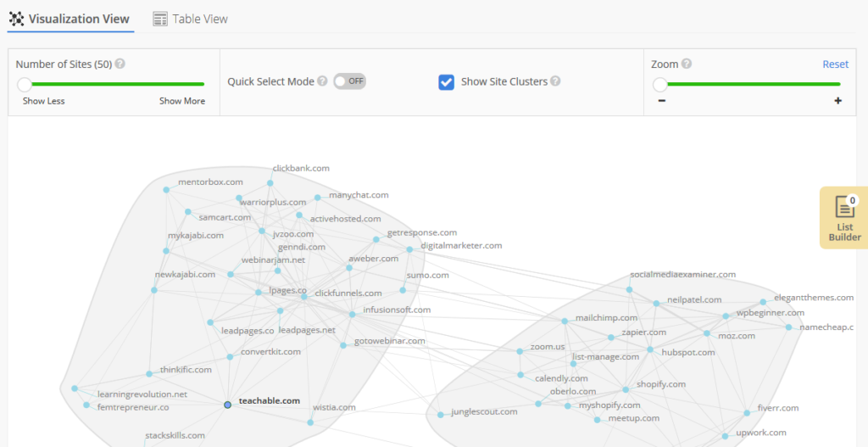This screenshot has width=868, height=447.
Task: Click the Table View grid icon
Action: (160, 19)
